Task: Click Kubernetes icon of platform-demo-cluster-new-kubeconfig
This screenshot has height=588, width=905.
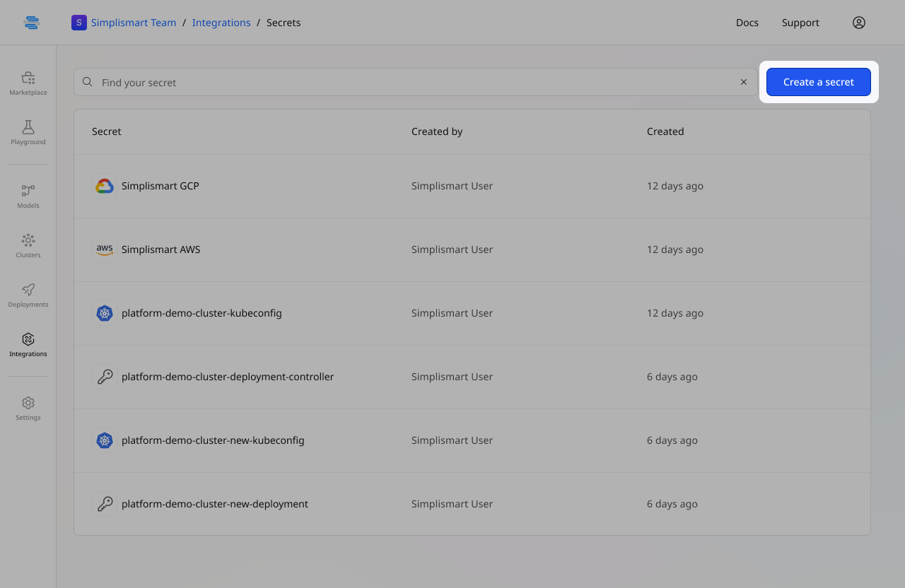Action: pos(105,440)
